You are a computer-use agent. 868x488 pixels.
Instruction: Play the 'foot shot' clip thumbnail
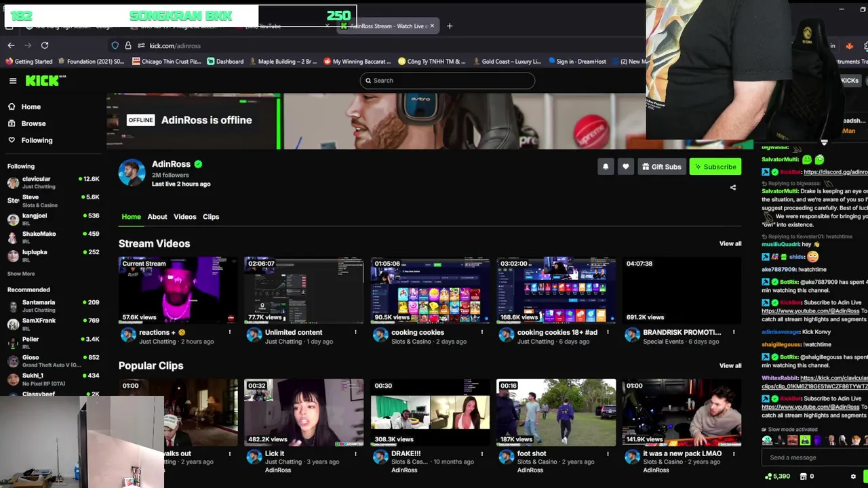click(556, 412)
